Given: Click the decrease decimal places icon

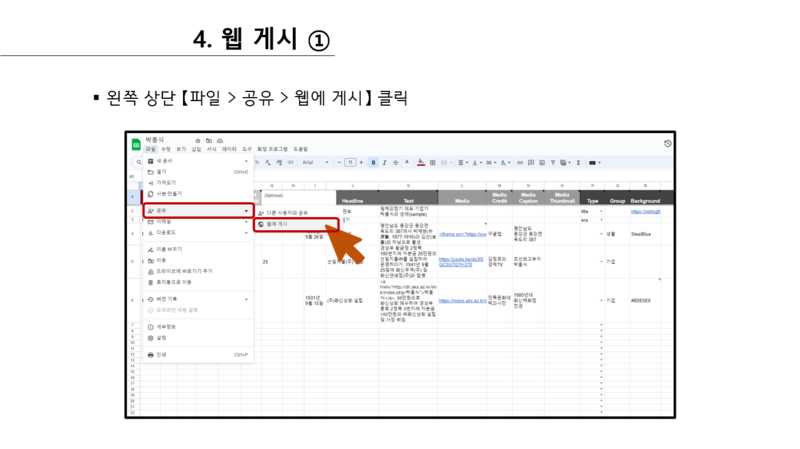Looking at the screenshot, I should (x=268, y=162).
